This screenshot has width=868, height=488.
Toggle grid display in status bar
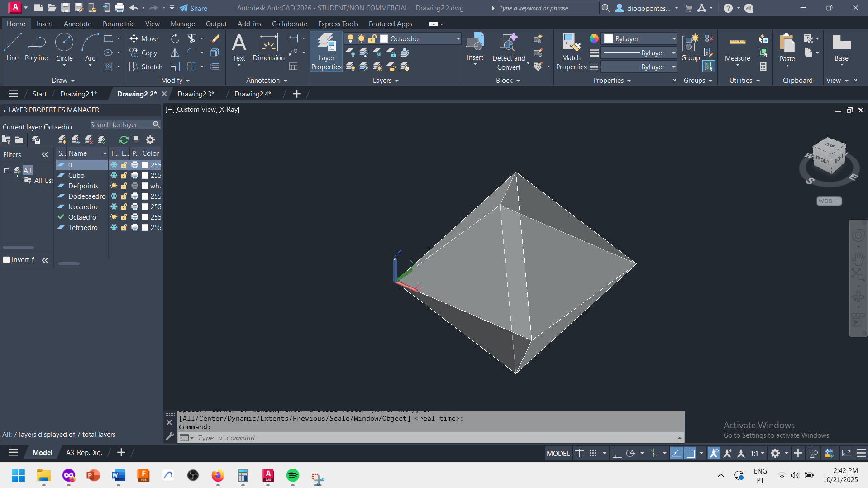pos(579,453)
